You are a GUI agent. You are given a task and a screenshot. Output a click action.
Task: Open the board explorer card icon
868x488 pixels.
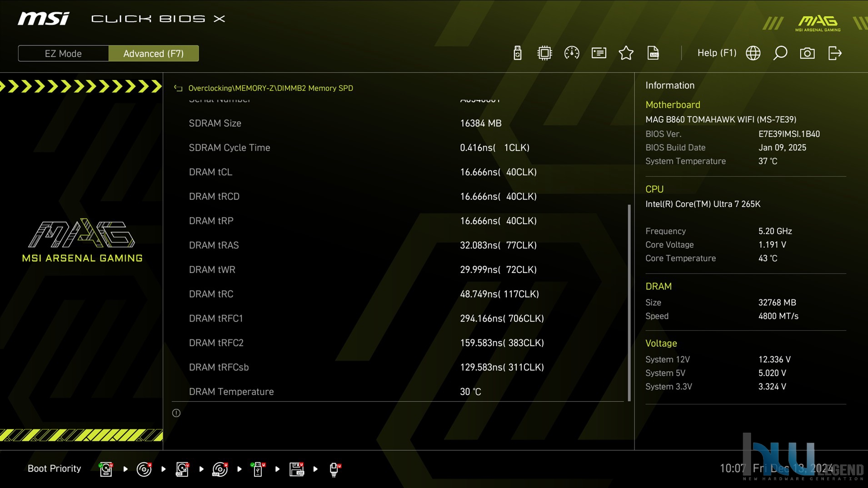click(x=599, y=53)
